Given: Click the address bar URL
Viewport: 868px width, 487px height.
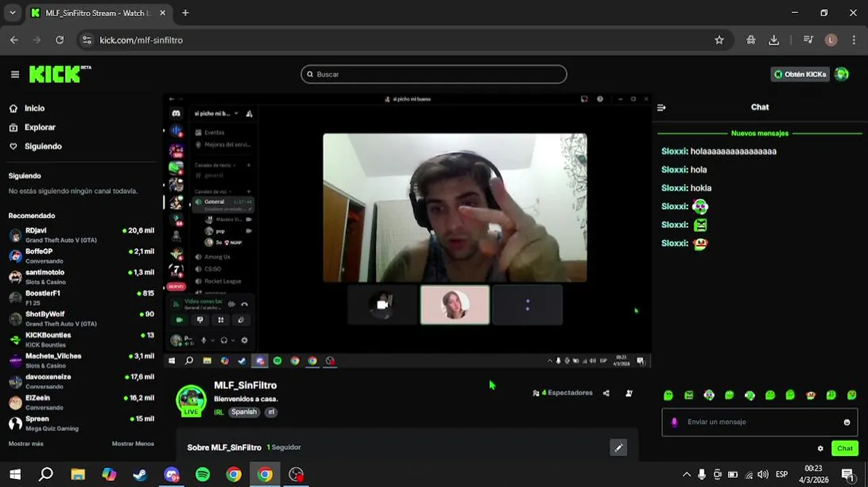Looking at the screenshot, I should pyautogui.click(x=141, y=40).
